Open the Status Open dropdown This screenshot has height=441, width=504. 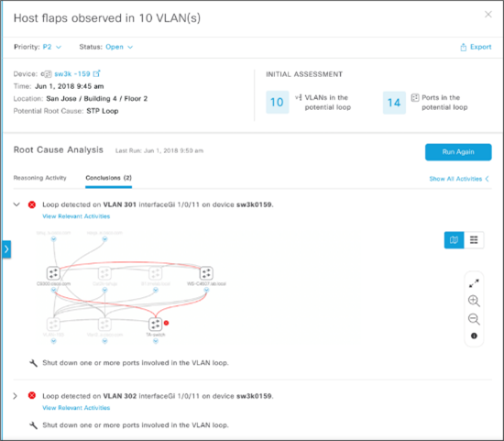[x=119, y=47]
